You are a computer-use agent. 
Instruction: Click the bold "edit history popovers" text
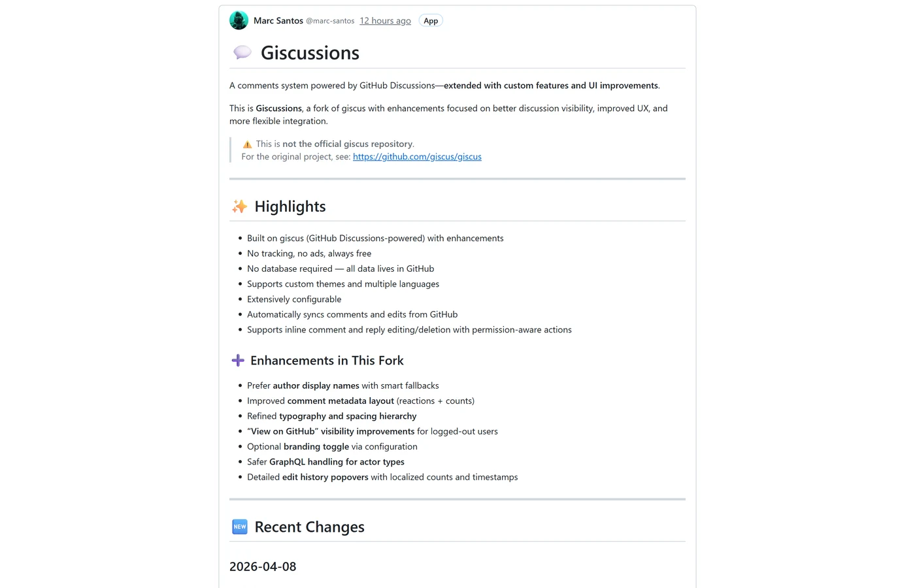[x=324, y=477]
